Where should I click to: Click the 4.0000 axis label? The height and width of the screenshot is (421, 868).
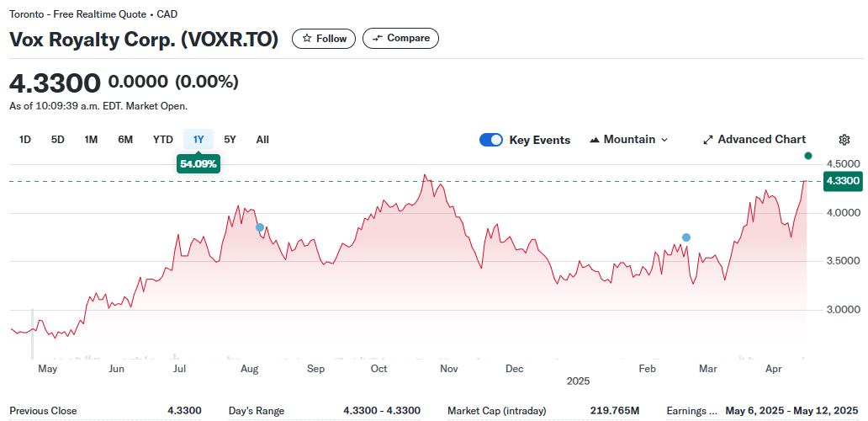[844, 213]
